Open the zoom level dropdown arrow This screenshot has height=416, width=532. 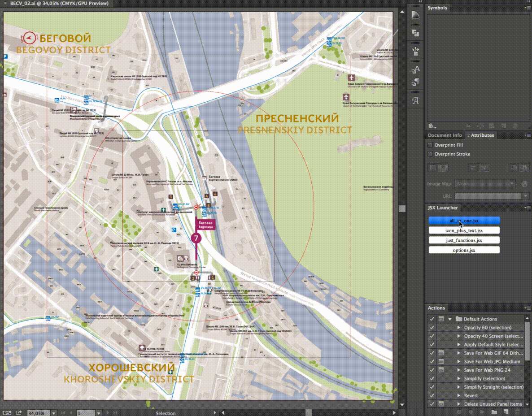point(54,413)
